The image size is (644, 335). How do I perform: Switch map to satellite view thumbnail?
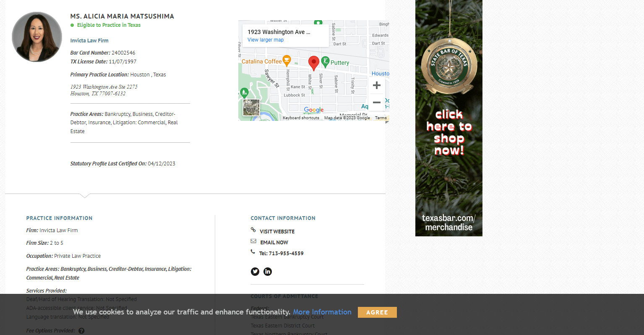251,107
